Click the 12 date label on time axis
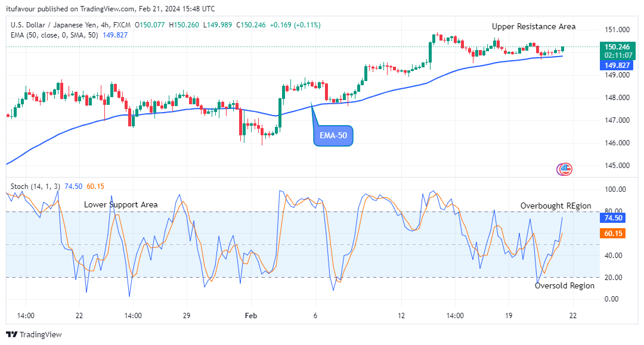 pos(401,315)
